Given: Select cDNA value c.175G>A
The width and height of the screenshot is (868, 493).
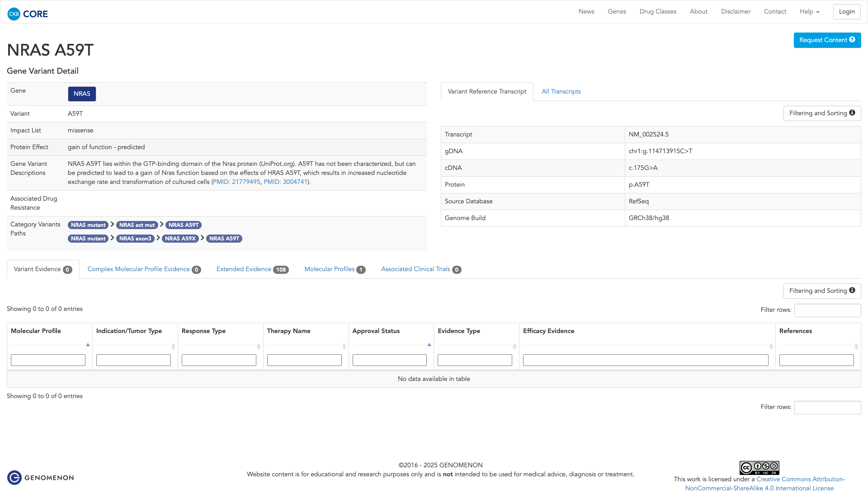Looking at the screenshot, I should pyautogui.click(x=643, y=168).
